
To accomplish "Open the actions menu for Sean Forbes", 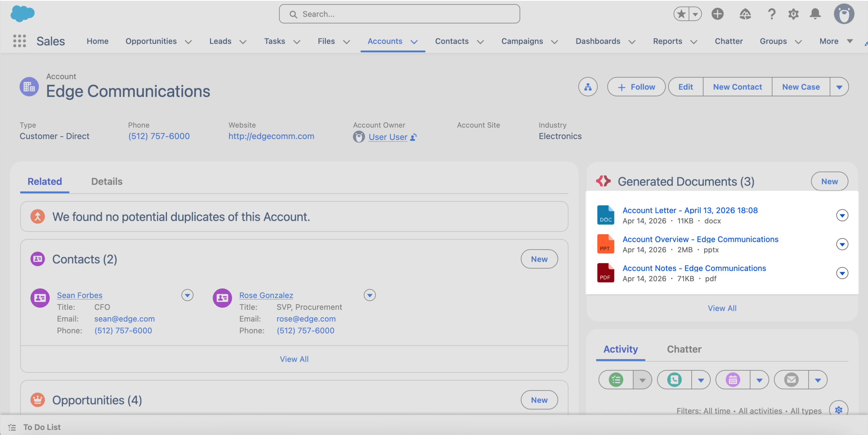I will click(187, 295).
